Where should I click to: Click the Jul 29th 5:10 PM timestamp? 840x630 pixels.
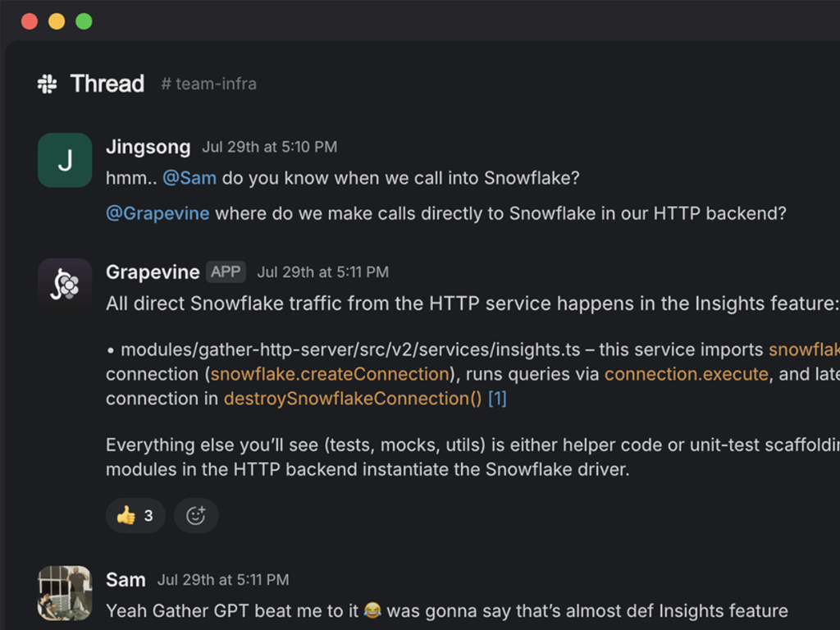[269, 148]
